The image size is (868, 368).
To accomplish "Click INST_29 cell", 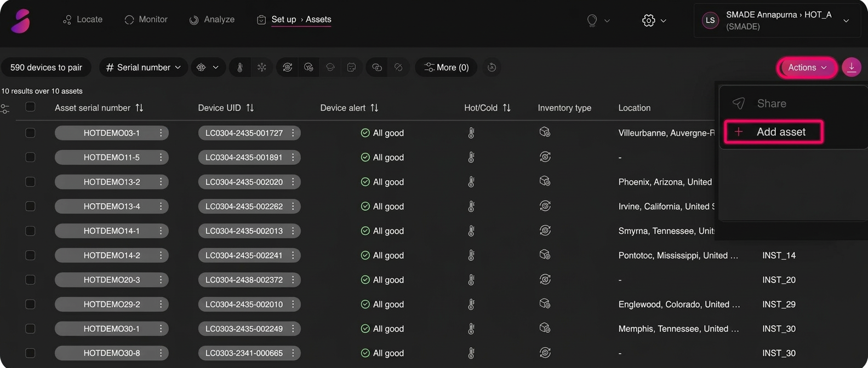I will 779,304.
